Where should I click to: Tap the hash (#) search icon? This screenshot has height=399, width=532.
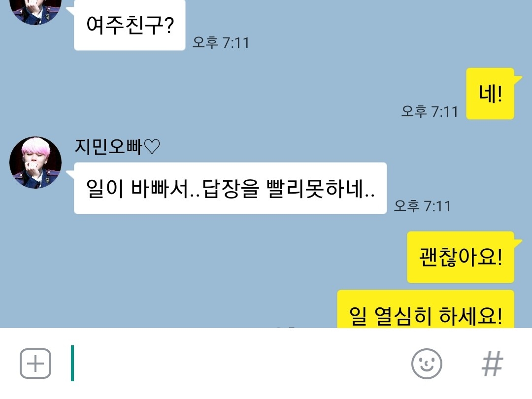492,364
